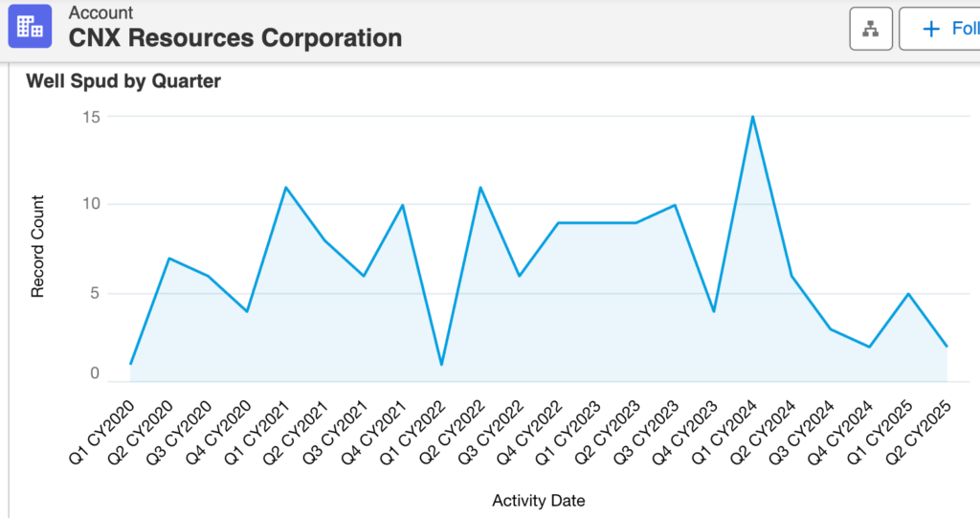Click the Q4 CY2021 axis label
Image resolution: width=980 pixels, height=518 pixels.
pos(374,432)
